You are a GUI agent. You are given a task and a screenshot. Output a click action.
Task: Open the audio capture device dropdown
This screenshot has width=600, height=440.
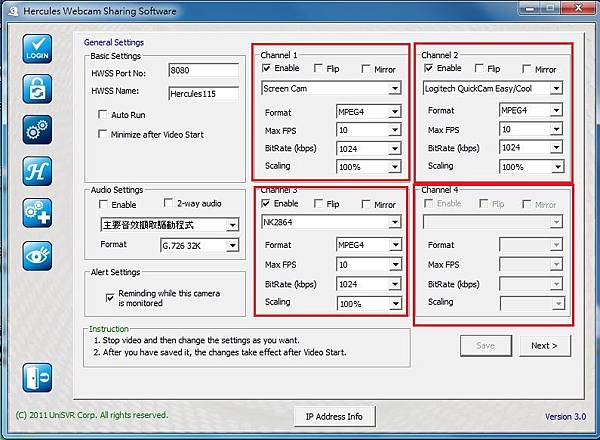point(170,225)
